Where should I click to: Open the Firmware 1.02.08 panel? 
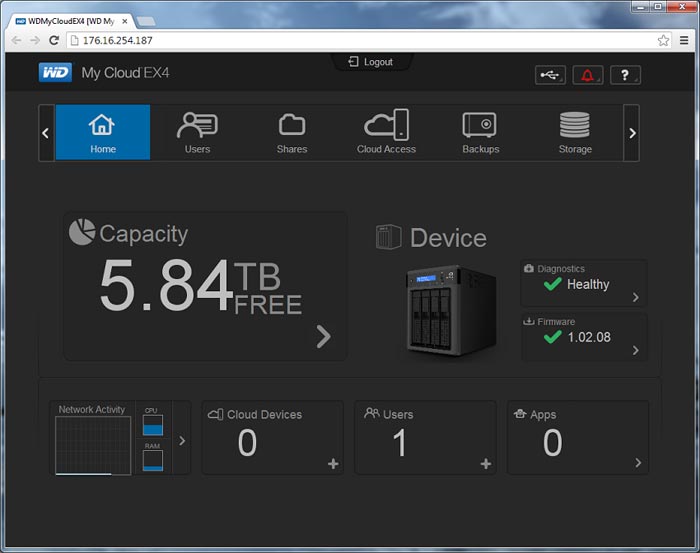pos(584,336)
